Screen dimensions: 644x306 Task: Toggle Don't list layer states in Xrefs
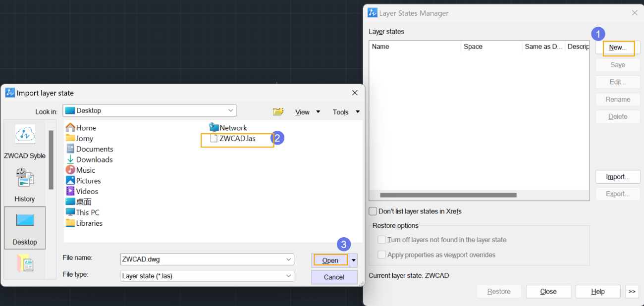tap(373, 211)
